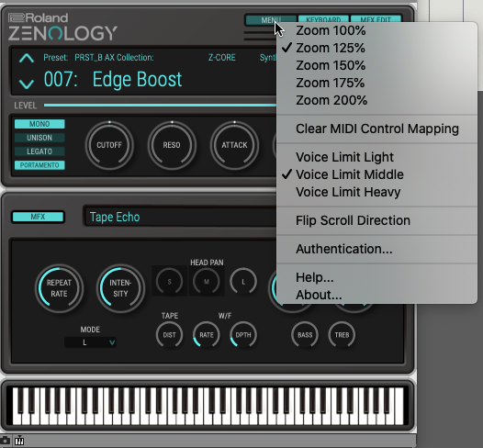Click the preset name Edge Boost
483x448 pixels.
coord(137,80)
